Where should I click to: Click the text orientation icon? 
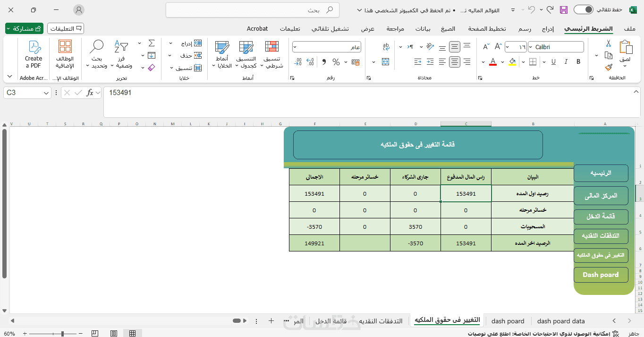tap(430, 47)
